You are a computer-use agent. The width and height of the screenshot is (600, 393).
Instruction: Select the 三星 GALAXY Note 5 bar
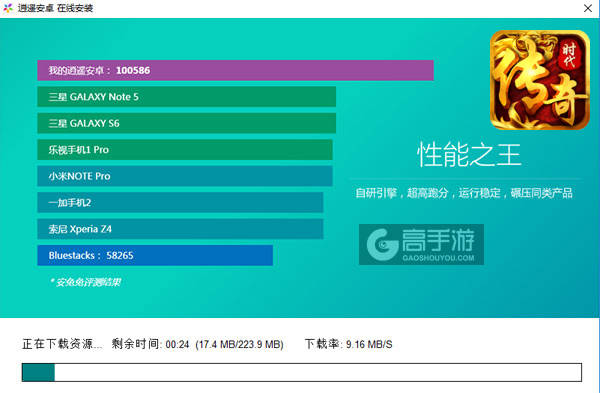point(186,97)
